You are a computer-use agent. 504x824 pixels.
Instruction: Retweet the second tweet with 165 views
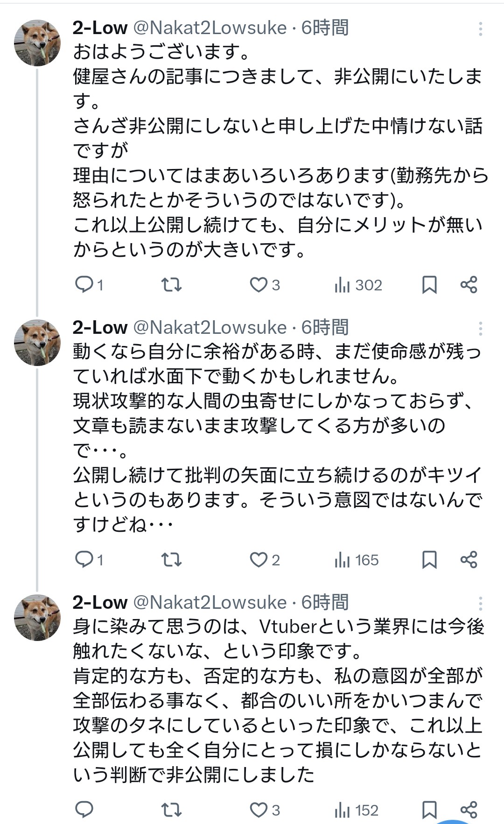pos(171,559)
